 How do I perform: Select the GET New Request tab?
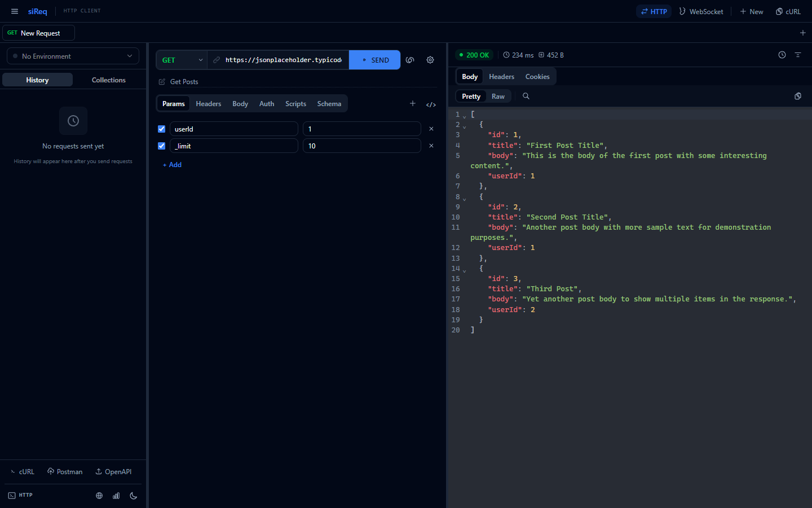point(39,33)
